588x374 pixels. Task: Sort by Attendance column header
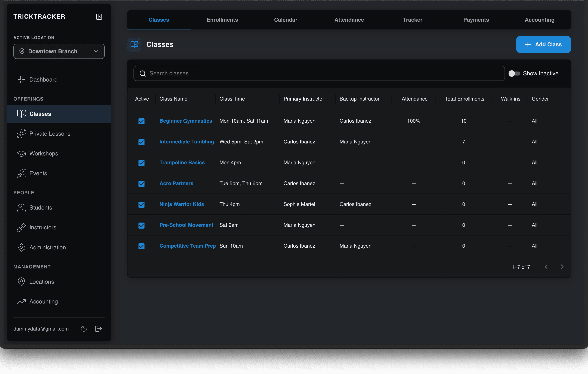coord(414,99)
